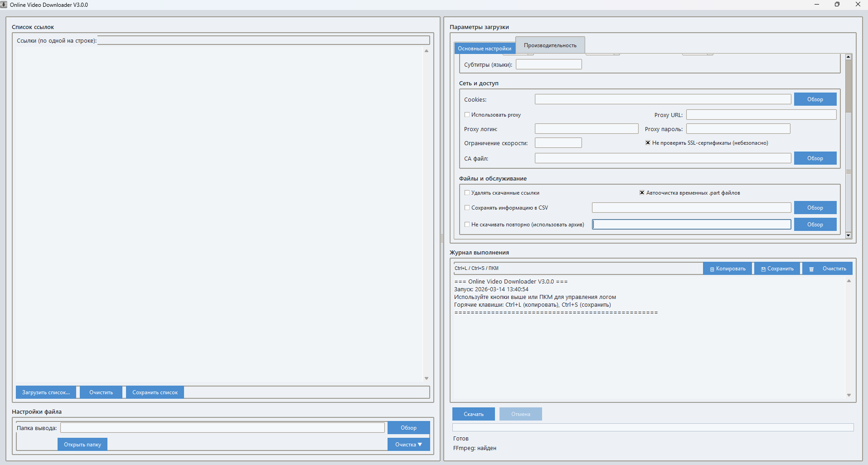Toggle Автоочистка временных .part файлов checkbox
Screen dimensions: 868x465
[x=642, y=193]
